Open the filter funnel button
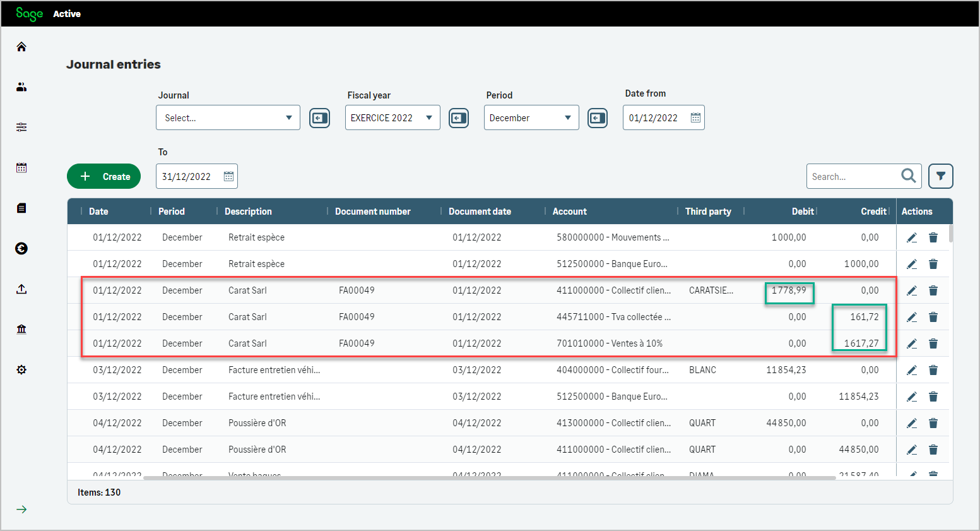The height and width of the screenshot is (531, 980). pyautogui.click(x=941, y=176)
